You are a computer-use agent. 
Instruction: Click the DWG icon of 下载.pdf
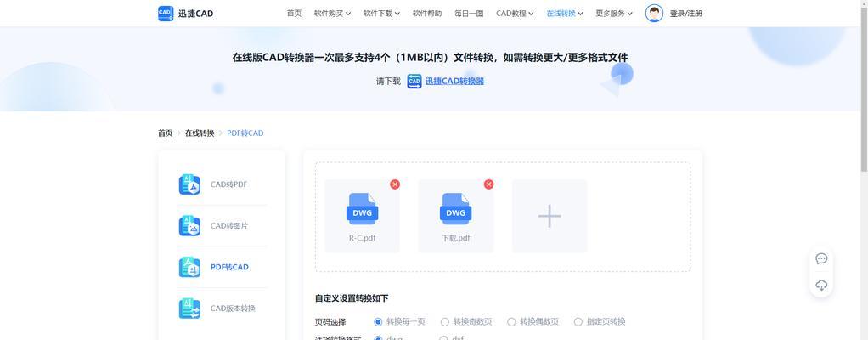(455, 209)
